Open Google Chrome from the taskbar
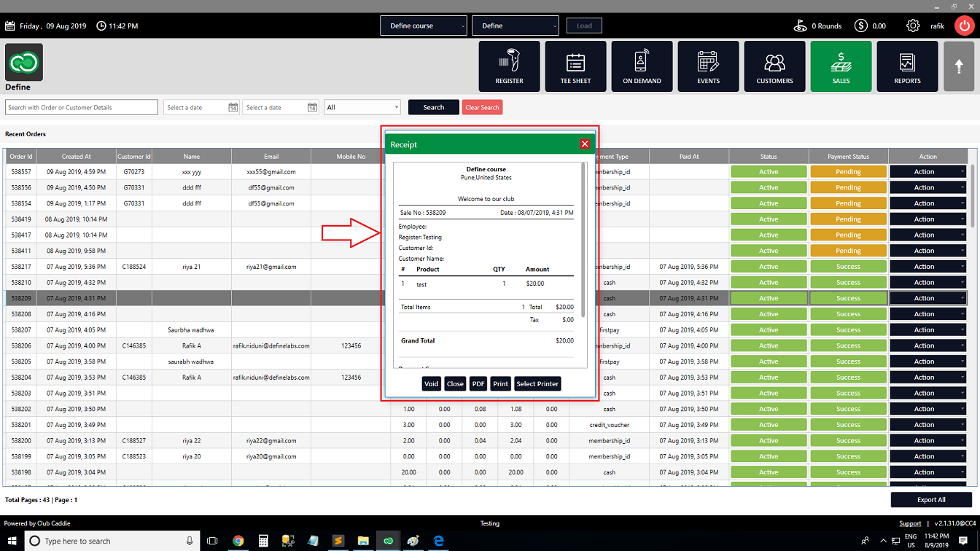This screenshot has width=980, height=551. point(238,541)
